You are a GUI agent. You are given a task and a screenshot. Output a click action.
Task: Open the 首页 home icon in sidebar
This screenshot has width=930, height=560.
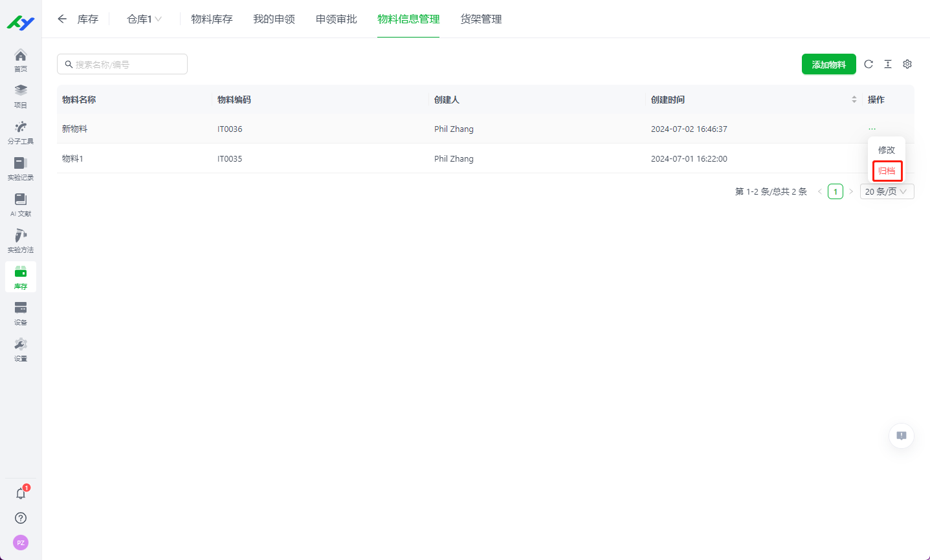(21, 60)
